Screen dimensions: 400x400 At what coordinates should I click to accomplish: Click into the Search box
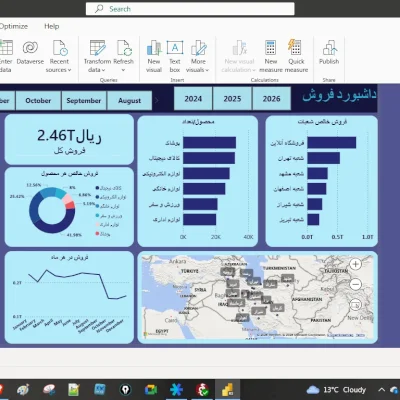pyautogui.click(x=190, y=9)
